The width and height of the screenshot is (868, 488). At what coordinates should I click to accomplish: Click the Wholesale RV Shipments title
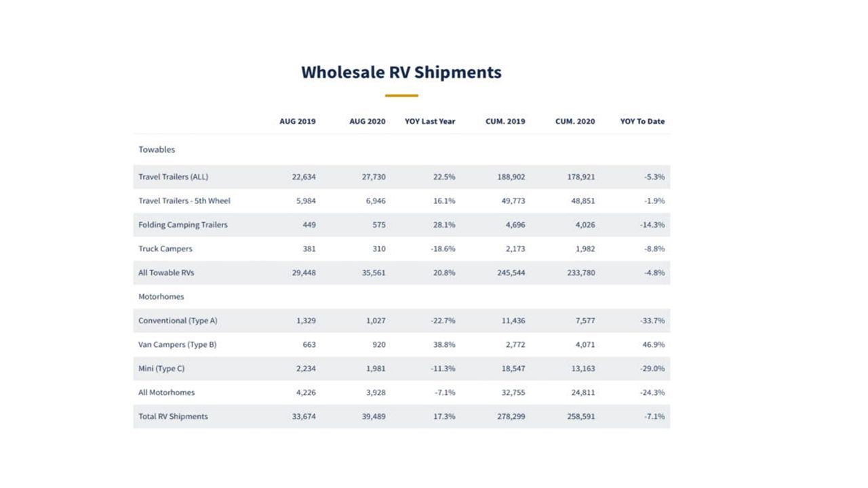click(x=401, y=72)
